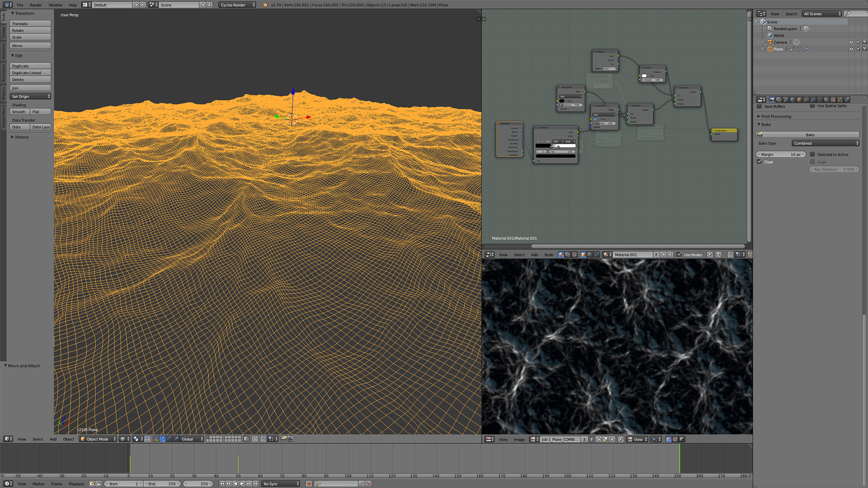Select the compositing node tree type icon

point(567,255)
